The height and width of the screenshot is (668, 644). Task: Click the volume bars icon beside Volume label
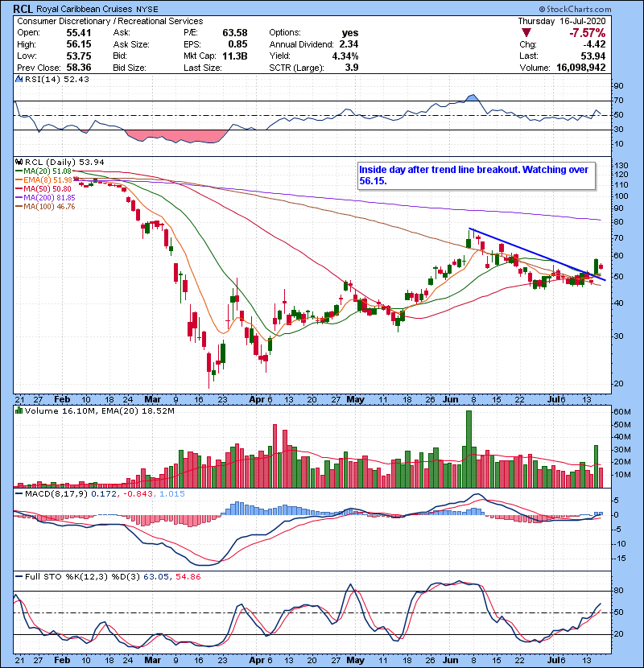coord(19,410)
